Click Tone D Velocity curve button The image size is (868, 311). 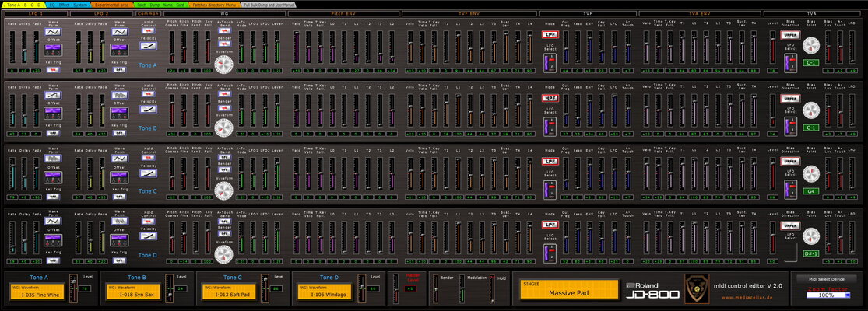148,236
